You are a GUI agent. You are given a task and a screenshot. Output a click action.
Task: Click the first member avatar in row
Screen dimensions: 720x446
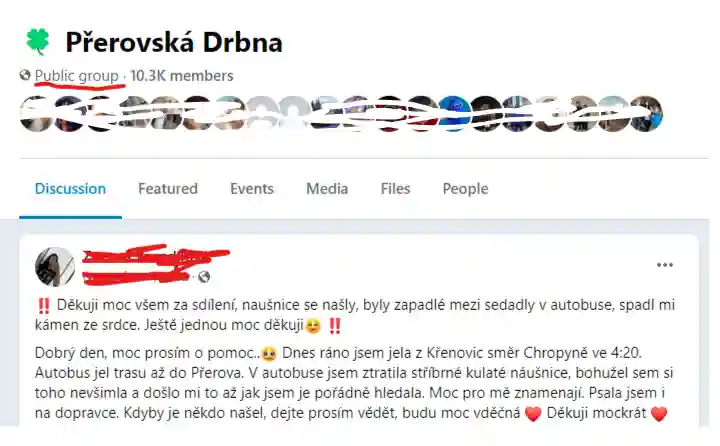click(36, 114)
